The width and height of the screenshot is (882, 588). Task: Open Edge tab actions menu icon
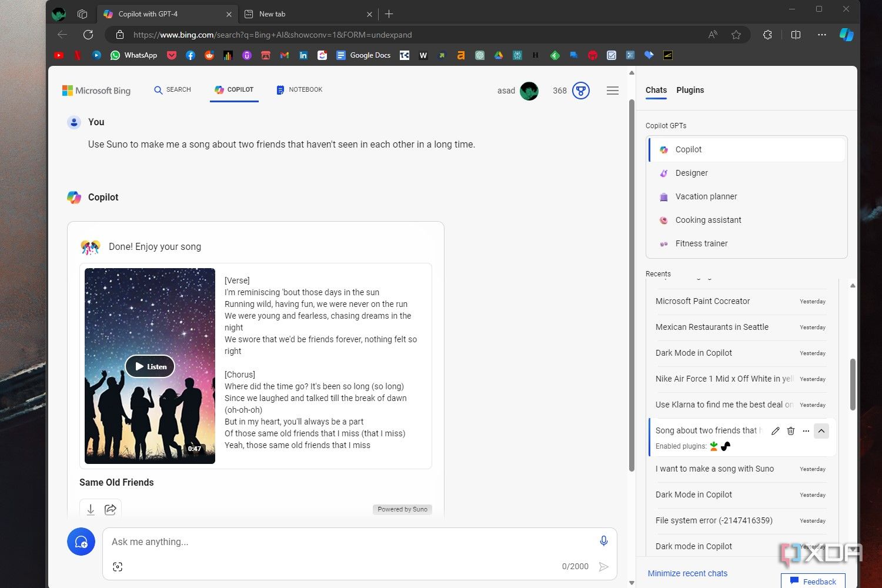(82, 14)
